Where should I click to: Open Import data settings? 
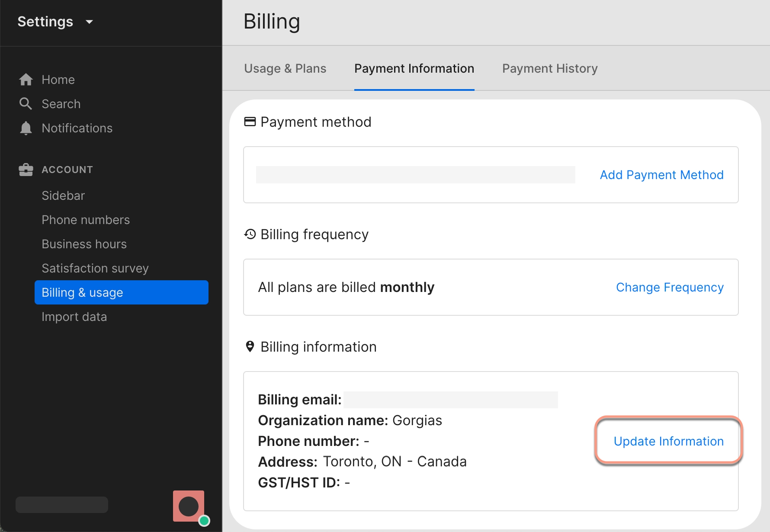[74, 317]
